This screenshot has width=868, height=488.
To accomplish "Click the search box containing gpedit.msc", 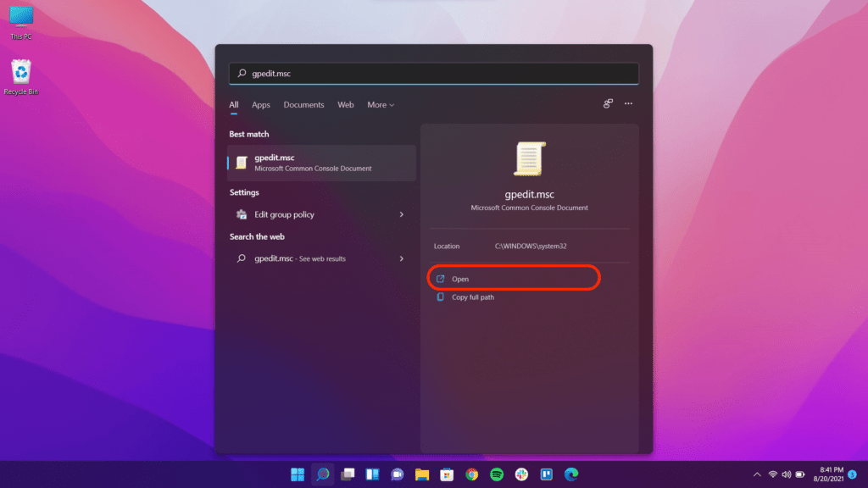I will point(433,73).
